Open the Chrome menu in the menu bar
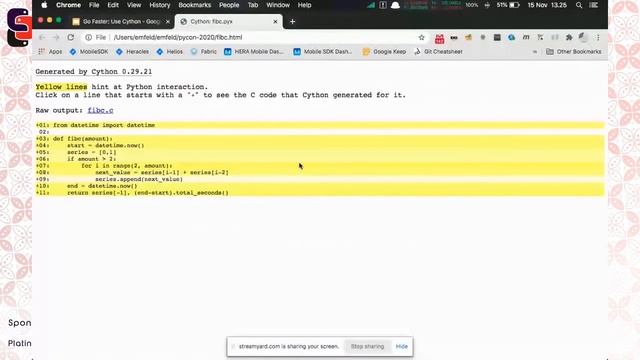Screen dimensions: 640x360 pos(68,5)
